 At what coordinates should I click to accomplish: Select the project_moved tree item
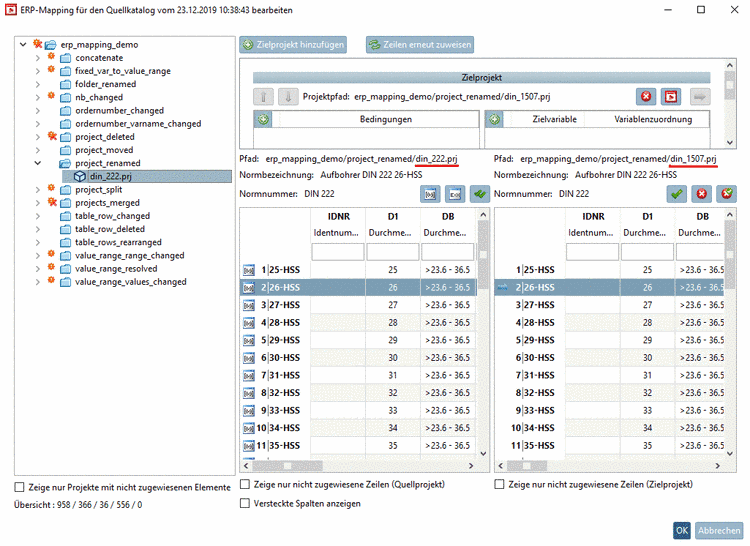point(104,150)
